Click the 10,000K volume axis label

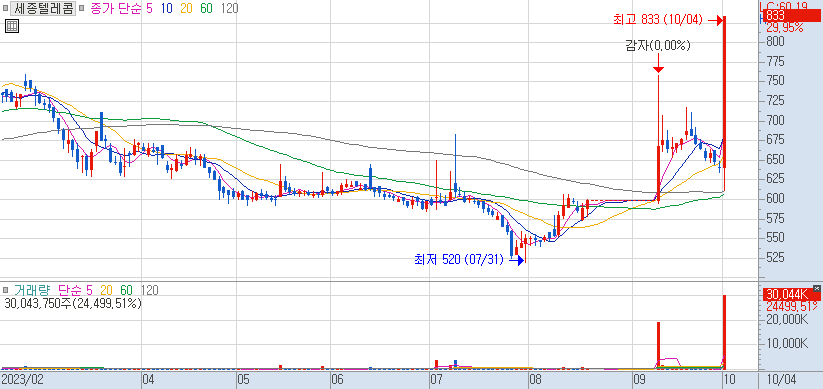[787, 344]
